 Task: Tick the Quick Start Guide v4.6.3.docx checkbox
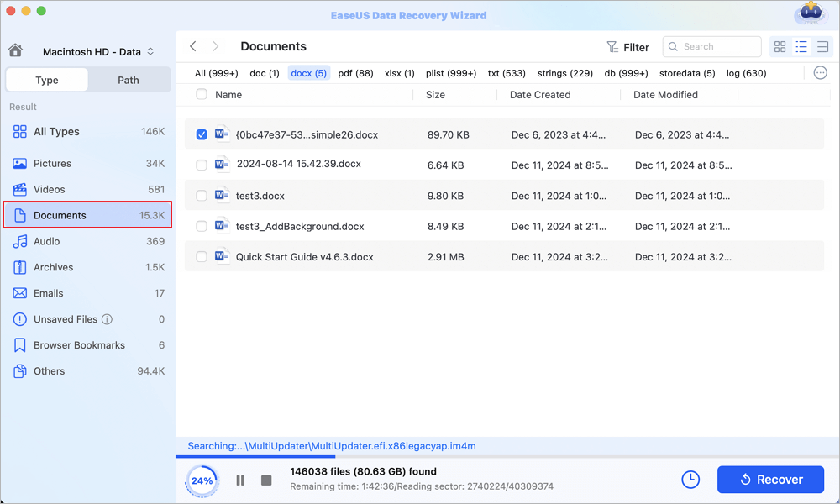pos(202,257)
